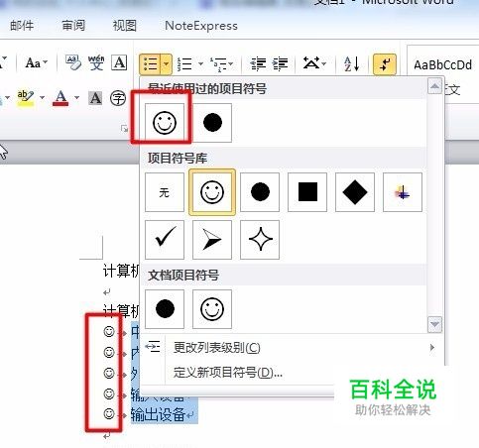Viewport: 479px width, 448px height.
Task: Select document bullet smiley face
Action: [x=212, y=309]
